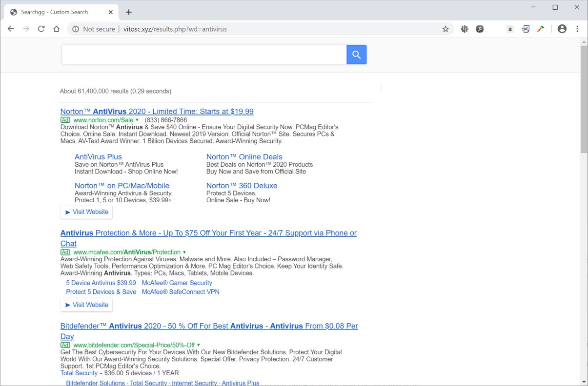588x386 pixels.
Task: Open Norton 360 Deluxe sitelink
Action: pos(242,186)
